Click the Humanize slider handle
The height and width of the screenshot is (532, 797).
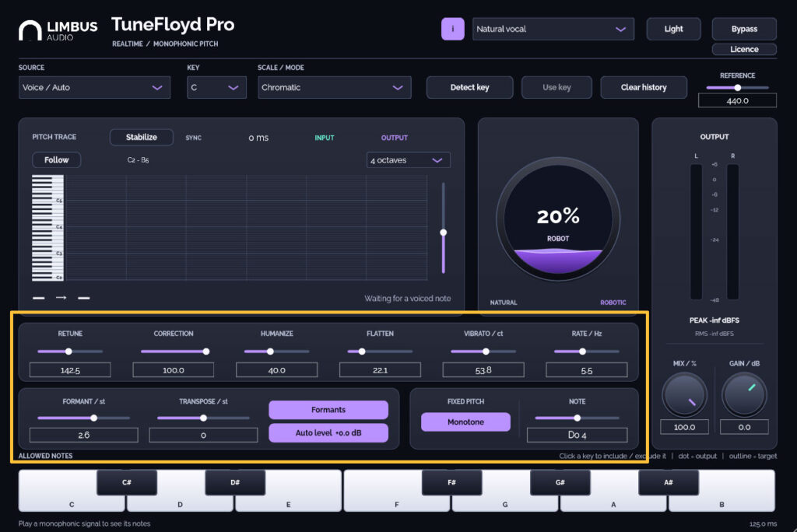pos(270,351)
